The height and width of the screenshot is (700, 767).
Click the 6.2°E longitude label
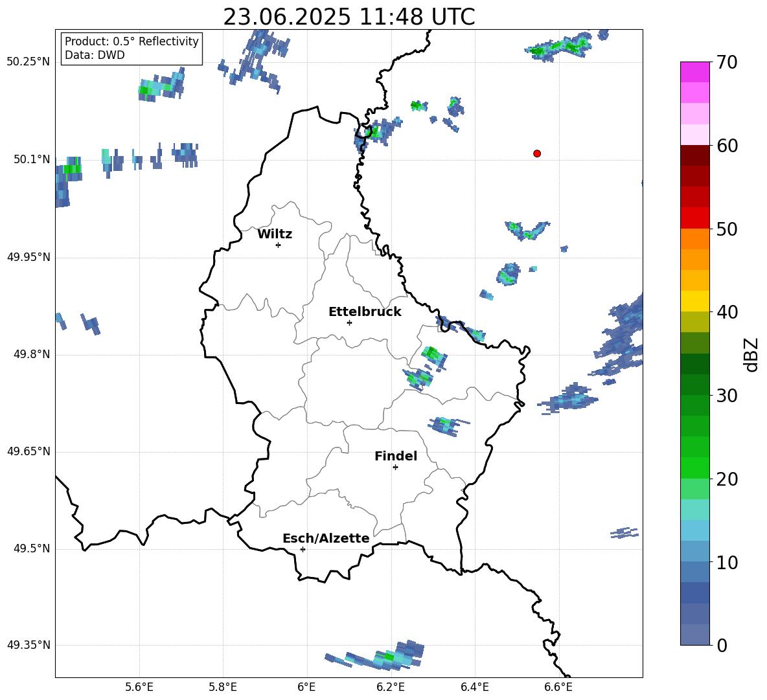click(391, 687)
